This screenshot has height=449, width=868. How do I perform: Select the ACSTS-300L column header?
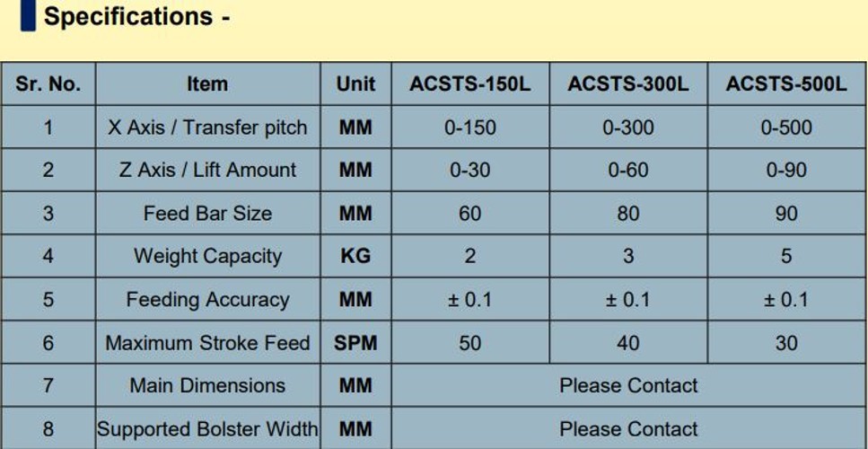tap(628, 84)
